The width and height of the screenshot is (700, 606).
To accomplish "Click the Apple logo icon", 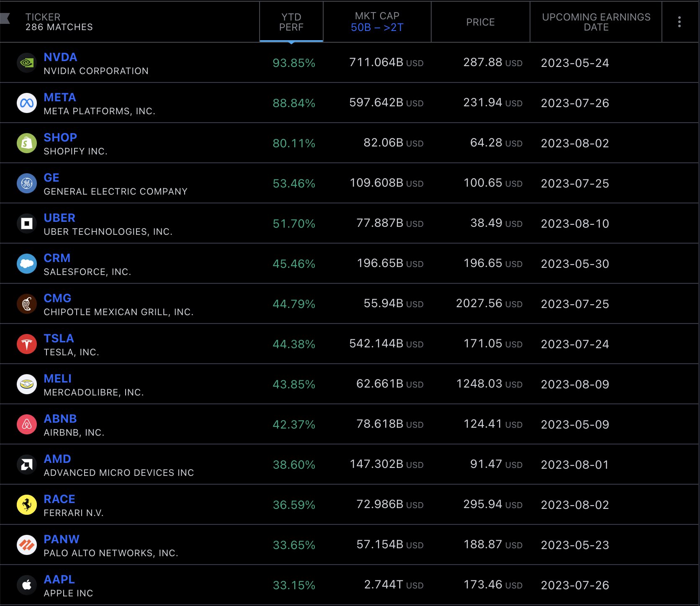I will click(27, 585).
